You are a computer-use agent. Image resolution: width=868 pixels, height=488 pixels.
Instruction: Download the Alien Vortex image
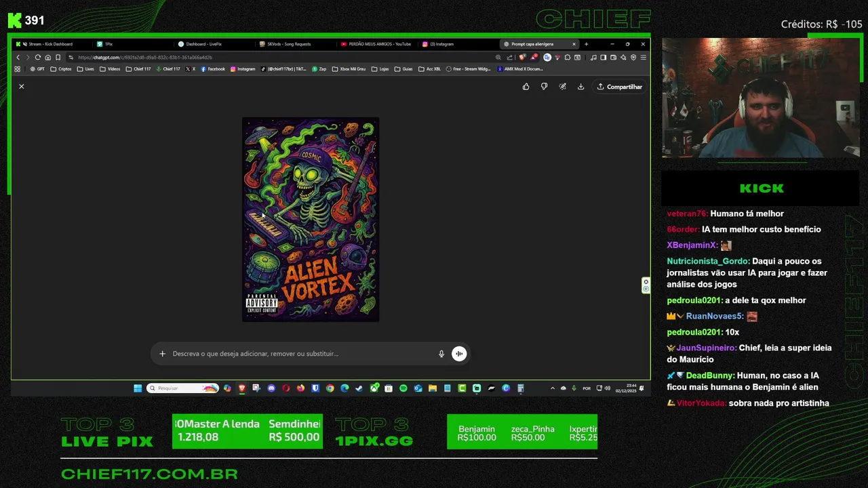click(580, 87)
